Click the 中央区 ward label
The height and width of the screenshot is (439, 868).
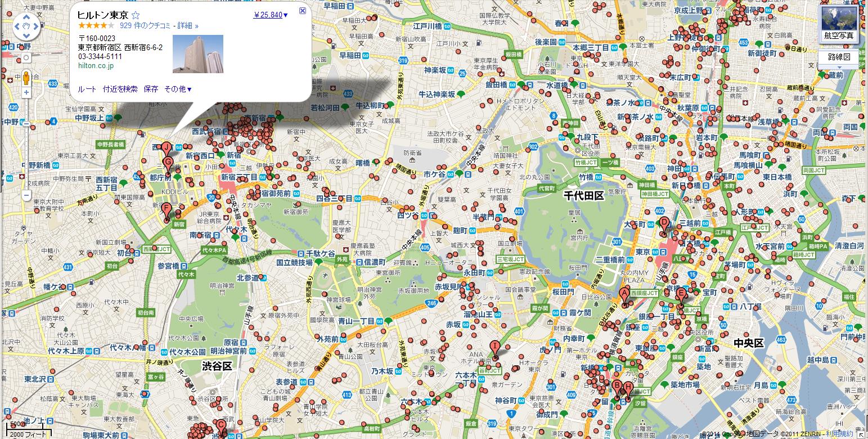coord(748,343)
